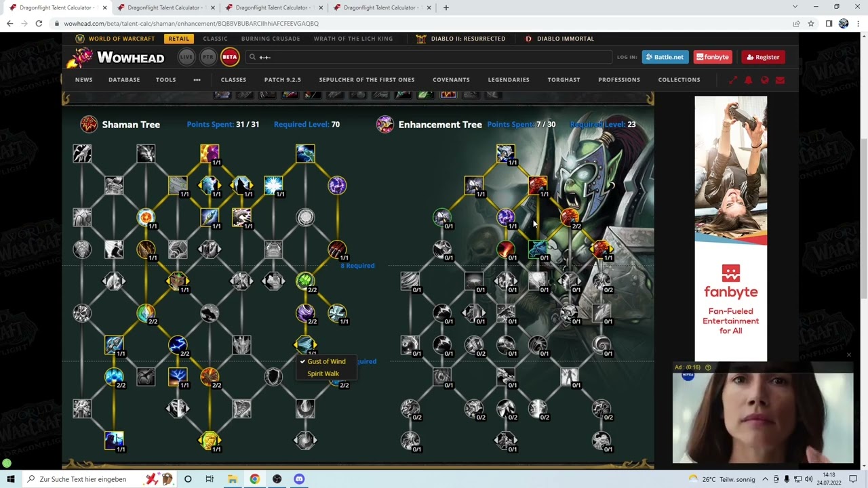Open Discord from the taskbar
This screenshot has width=868, height=488.
[x=299, y=479]
